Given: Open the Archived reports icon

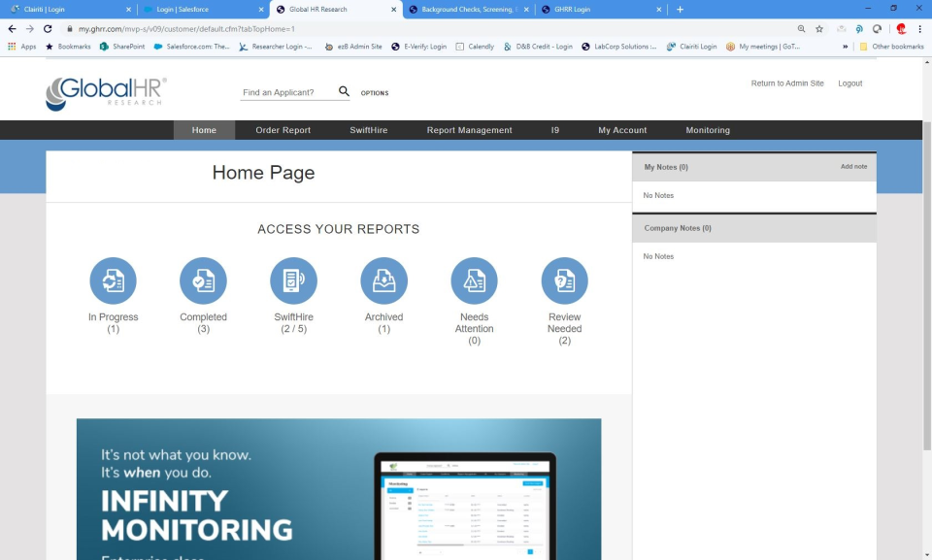Looking at the screenshot, I should tap(383, 280).
